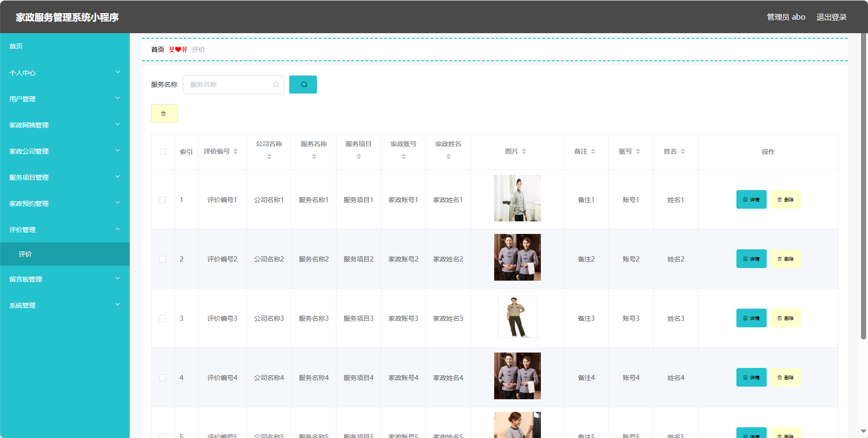Open the image thumbnail in row 4

[517, 376]
